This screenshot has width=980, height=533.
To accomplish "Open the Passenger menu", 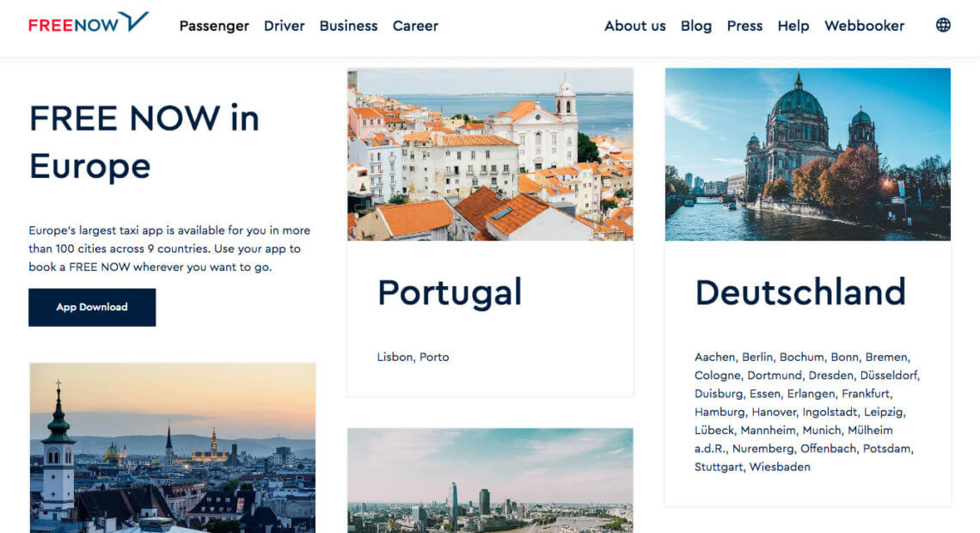I will point(214,26).
